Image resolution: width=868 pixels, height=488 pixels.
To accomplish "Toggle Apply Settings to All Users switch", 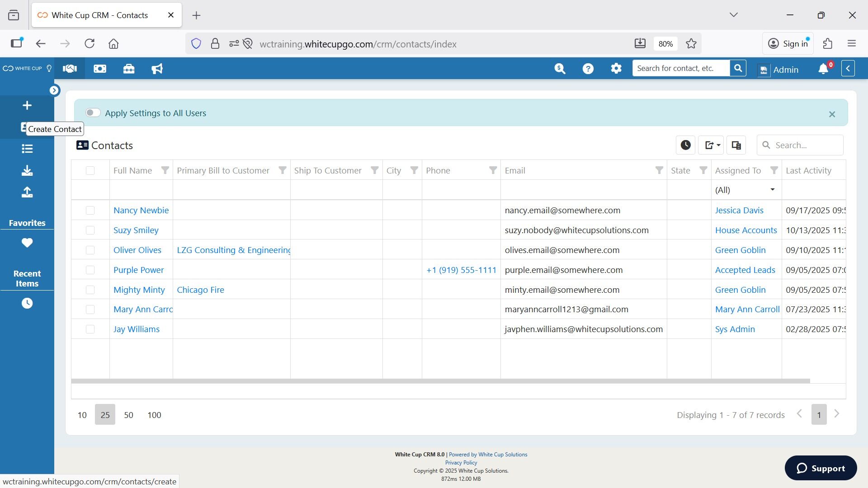I will click(93, 113).
